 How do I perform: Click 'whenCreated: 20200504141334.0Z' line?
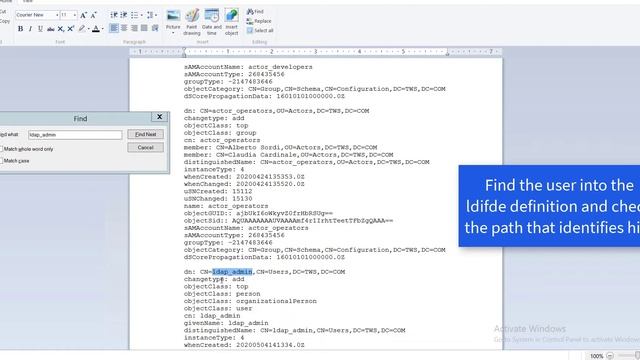click(x=244, y=345)
